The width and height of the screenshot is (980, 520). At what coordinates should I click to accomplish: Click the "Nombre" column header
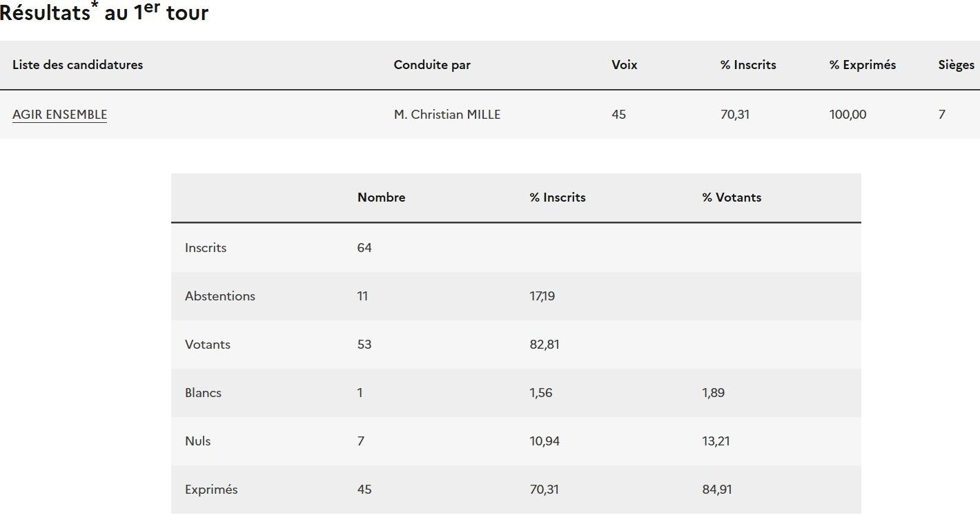381,198
